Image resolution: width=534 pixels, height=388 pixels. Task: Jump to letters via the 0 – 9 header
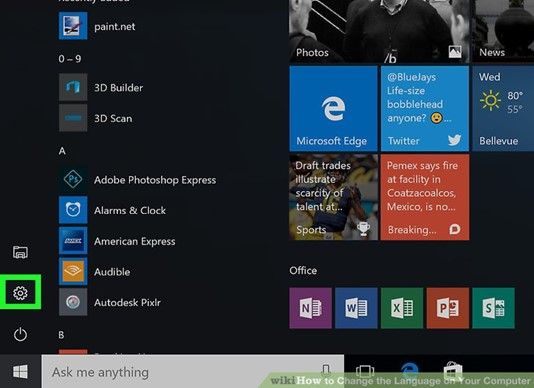point(70,59)
